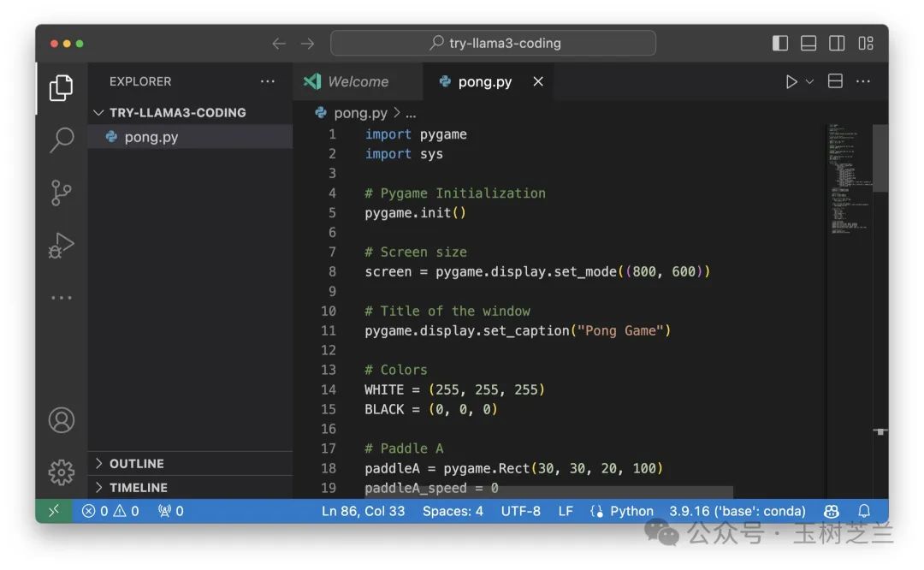Toggle the primary side bar layout icon
Image resolution: width=924 pixels, height=570 pixels.
(x=780, y=43)
